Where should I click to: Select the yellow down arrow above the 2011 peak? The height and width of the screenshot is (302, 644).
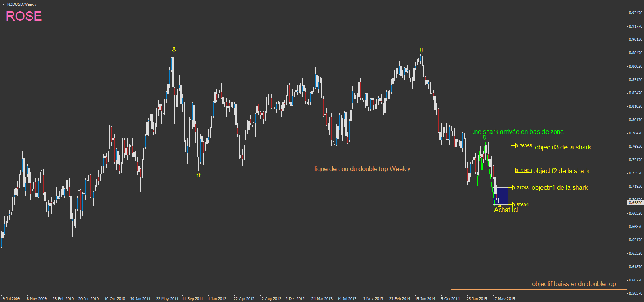click(x=174, y=50)
